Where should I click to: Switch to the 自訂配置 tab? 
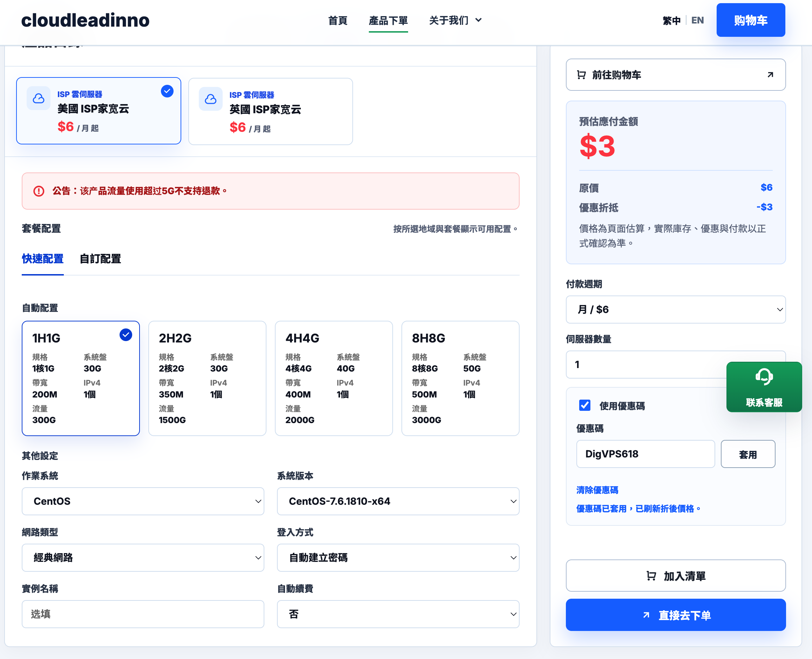(x=100, y=259)
